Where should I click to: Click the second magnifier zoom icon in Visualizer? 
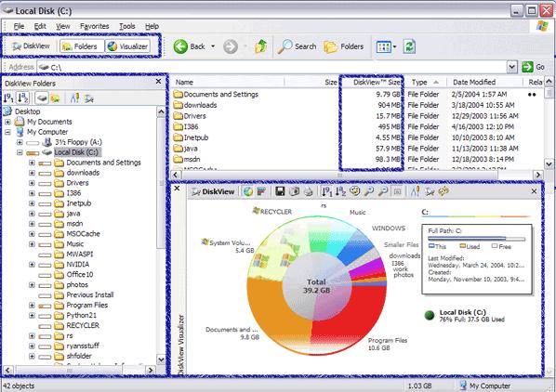click(383, 191)
